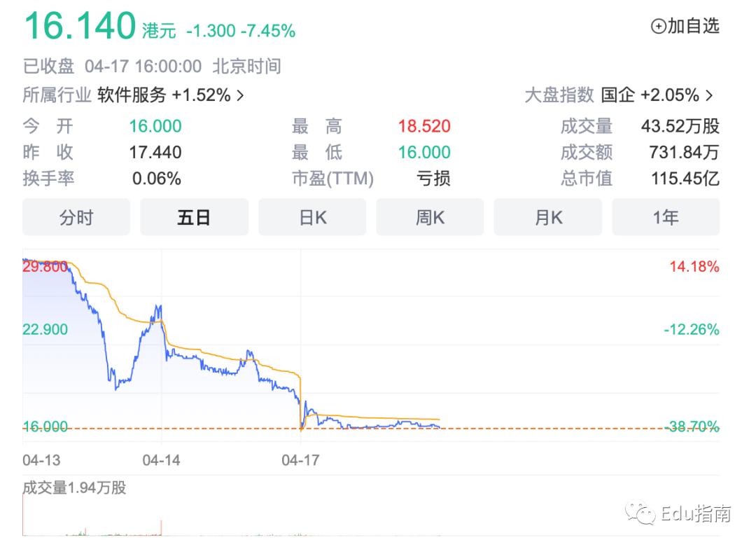This screenshot has height=547, width=756.
Task: Click the 成交量1.94万股 volume label
Action: point(74,487)
